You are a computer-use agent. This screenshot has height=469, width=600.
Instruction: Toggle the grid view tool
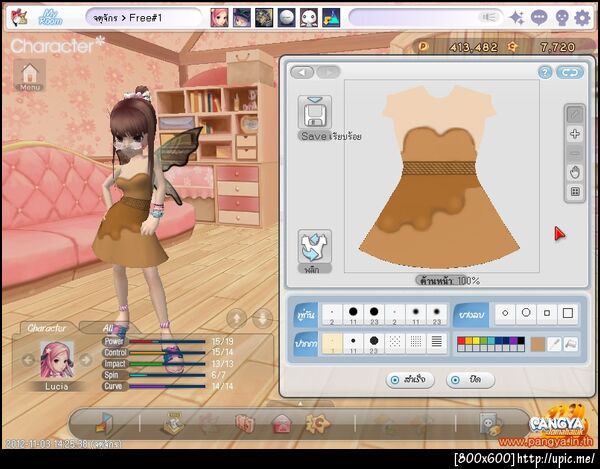click(x=575, y=192)
